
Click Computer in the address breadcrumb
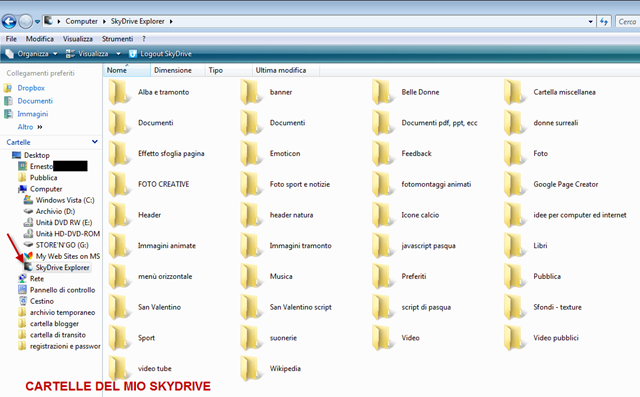coord(81,21)
